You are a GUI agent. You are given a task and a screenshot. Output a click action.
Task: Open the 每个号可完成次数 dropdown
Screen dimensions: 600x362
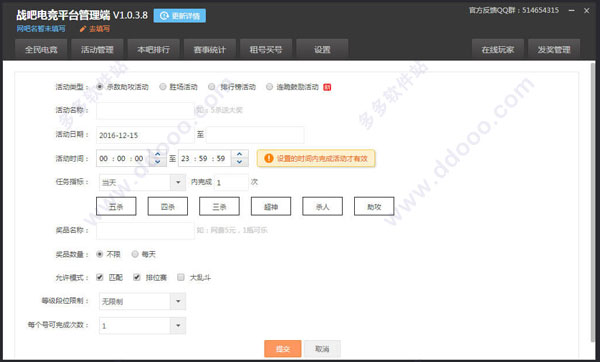point(142,326)
